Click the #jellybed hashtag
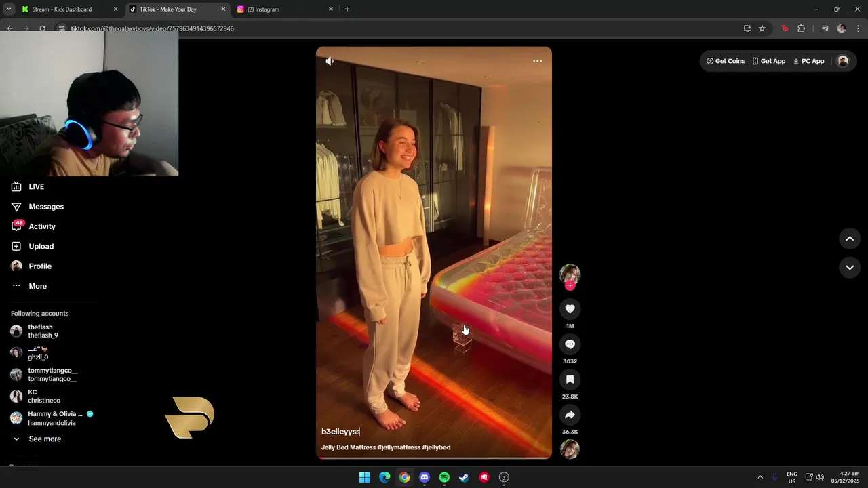 click(436, 447)
